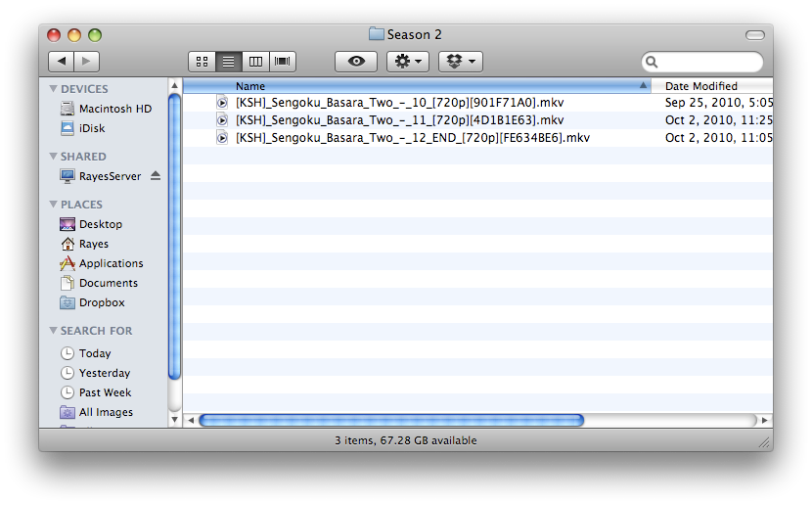Screen dimensions: 812x505
Task: Click the Applications icon in the sidebar
Action: pyautogui.click(x=68, y=263)
